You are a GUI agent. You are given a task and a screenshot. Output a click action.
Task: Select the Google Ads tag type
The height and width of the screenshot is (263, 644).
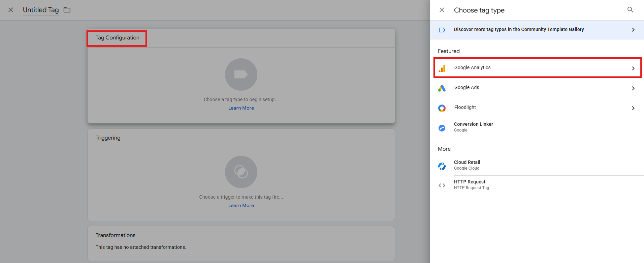click(x=537, y=88)
